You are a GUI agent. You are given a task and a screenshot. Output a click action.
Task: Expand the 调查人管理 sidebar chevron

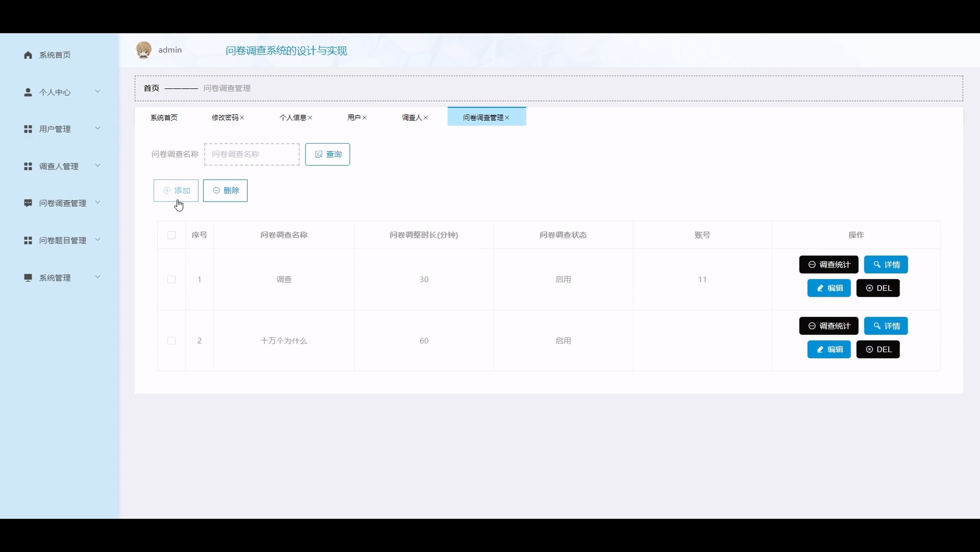[x=97, y=166]
